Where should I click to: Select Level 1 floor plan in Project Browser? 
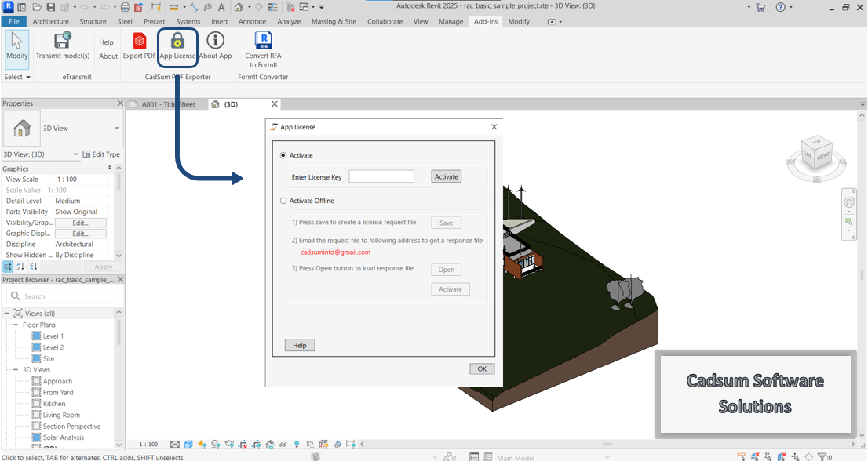53,336
